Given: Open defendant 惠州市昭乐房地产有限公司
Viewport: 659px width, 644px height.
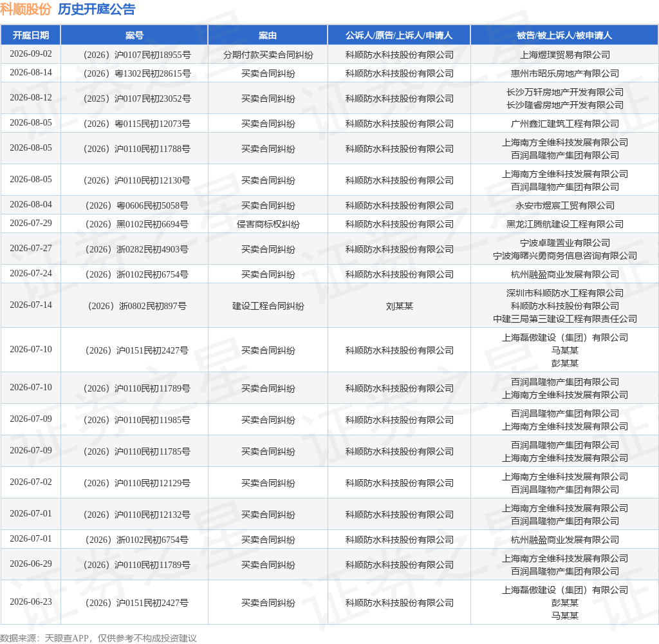Looking at the screenshot, I should click(x=565, y=73).
